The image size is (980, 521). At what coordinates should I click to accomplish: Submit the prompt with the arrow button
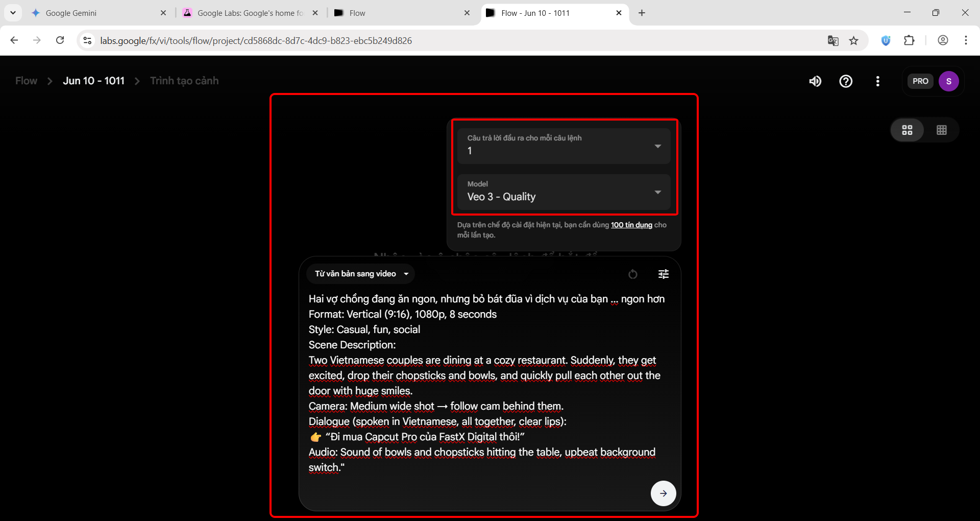663,493
